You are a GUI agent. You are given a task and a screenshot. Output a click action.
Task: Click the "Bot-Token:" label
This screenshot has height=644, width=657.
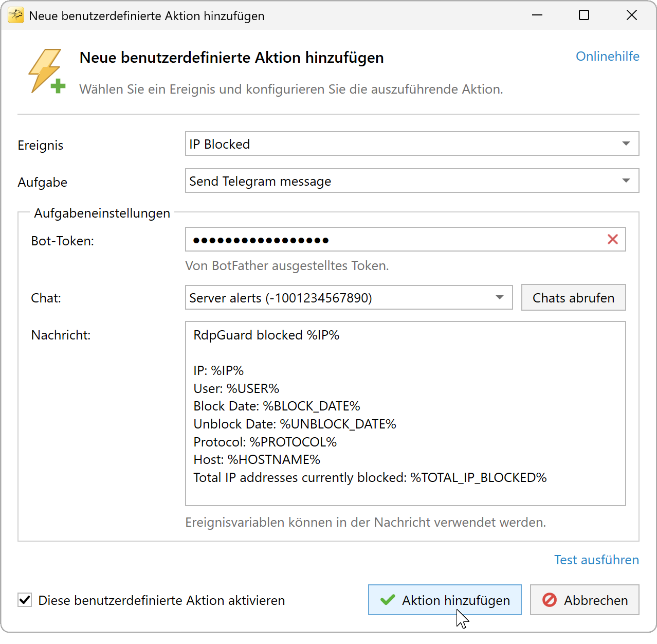[62, 241]
